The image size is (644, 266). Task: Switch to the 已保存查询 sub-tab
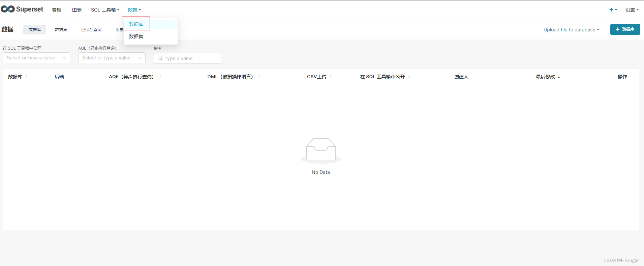[91, 30]
